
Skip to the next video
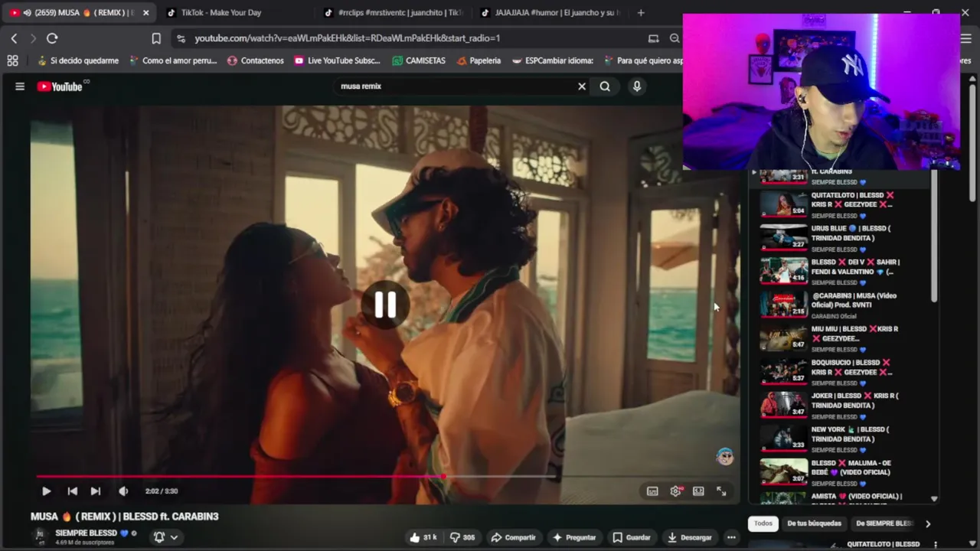tap(96, 491)
